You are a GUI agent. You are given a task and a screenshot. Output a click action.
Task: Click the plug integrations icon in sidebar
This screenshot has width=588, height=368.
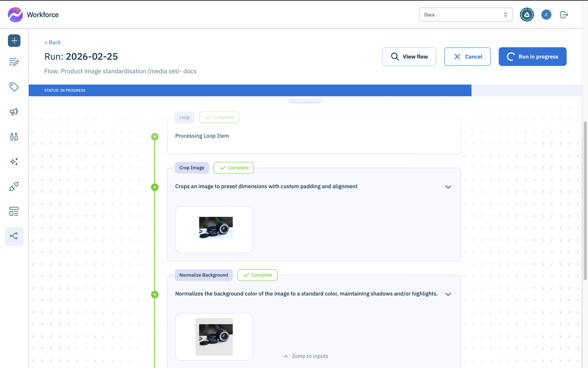(14, 186)
